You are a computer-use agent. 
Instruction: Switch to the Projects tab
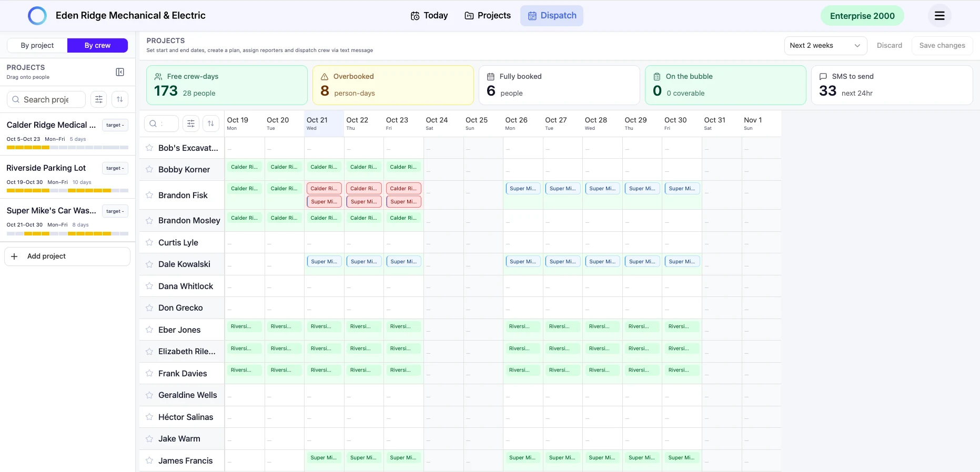tap(488, 16)
